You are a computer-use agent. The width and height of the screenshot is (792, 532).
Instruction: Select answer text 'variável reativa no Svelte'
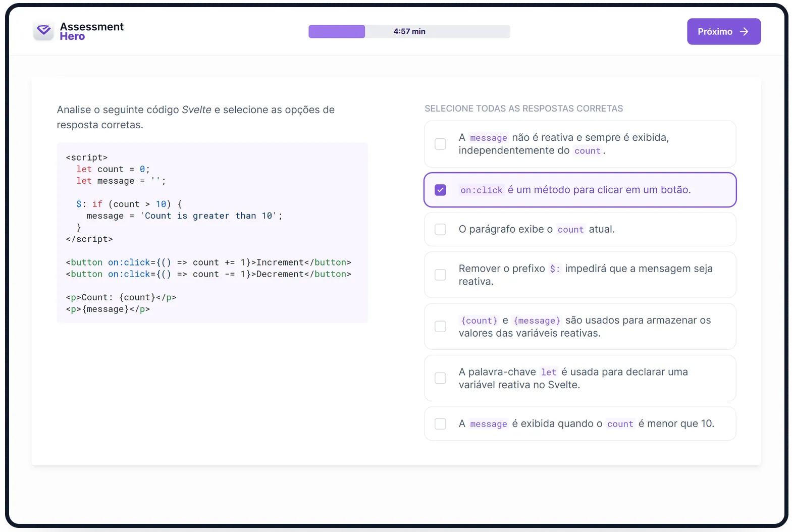coord(519,385)
